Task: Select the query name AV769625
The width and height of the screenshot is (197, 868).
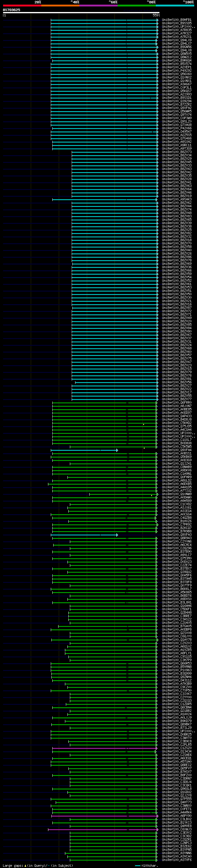Action: click(11, 10)
